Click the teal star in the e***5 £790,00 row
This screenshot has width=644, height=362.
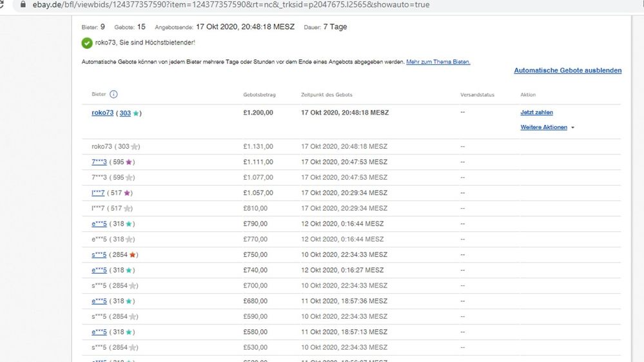click(129, 224)
